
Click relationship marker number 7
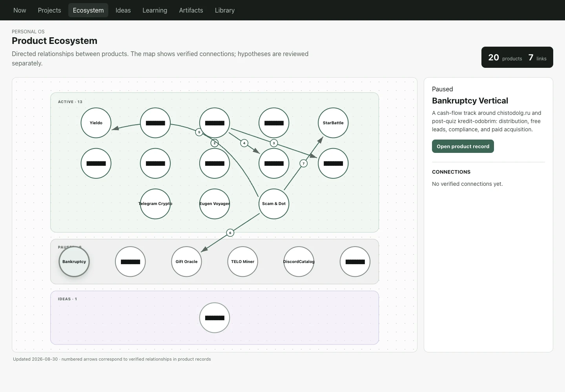tap(303, 163)
